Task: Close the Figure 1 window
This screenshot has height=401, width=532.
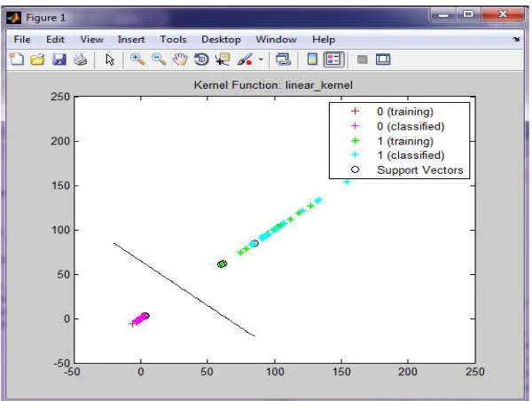Action: tap(503, 14)
